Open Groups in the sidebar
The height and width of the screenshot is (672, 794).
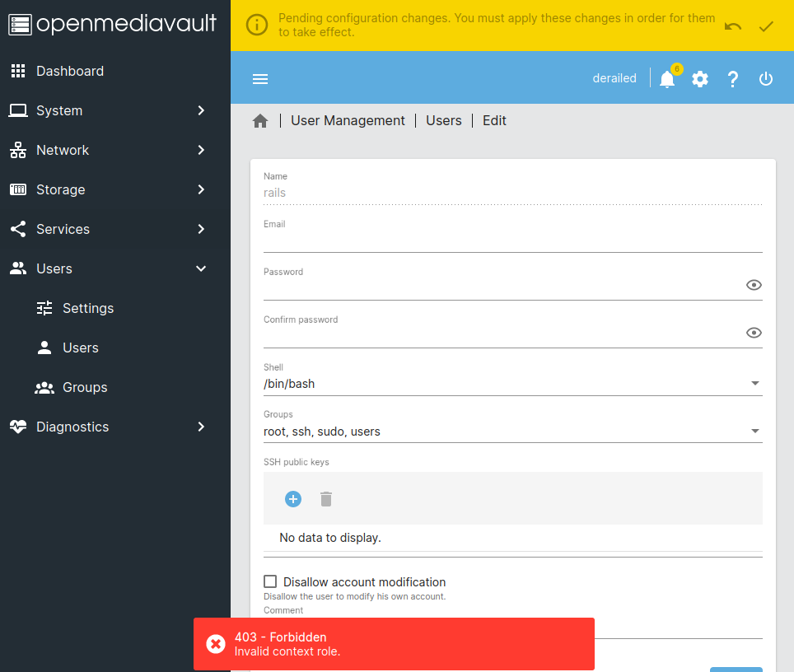85,387
